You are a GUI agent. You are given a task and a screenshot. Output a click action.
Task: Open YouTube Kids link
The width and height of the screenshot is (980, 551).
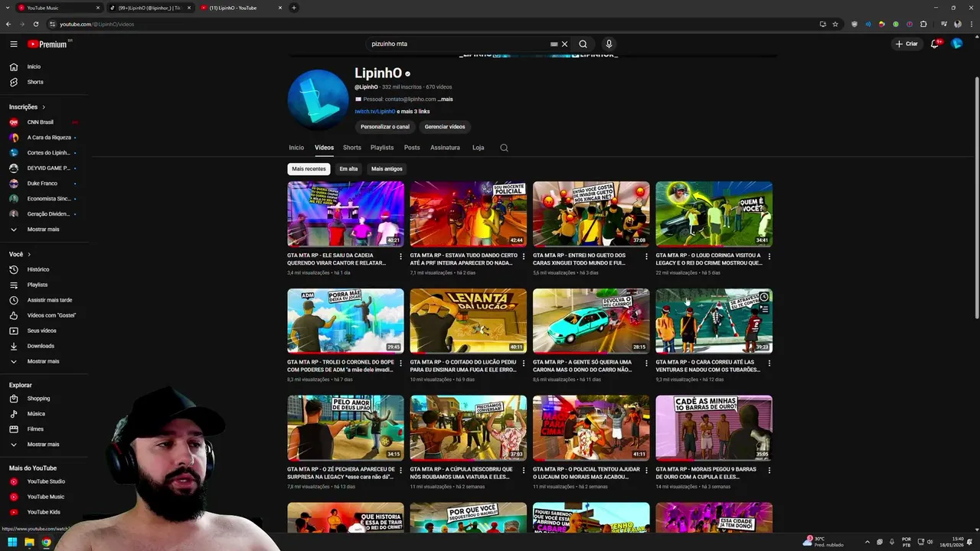click(44, 512)
